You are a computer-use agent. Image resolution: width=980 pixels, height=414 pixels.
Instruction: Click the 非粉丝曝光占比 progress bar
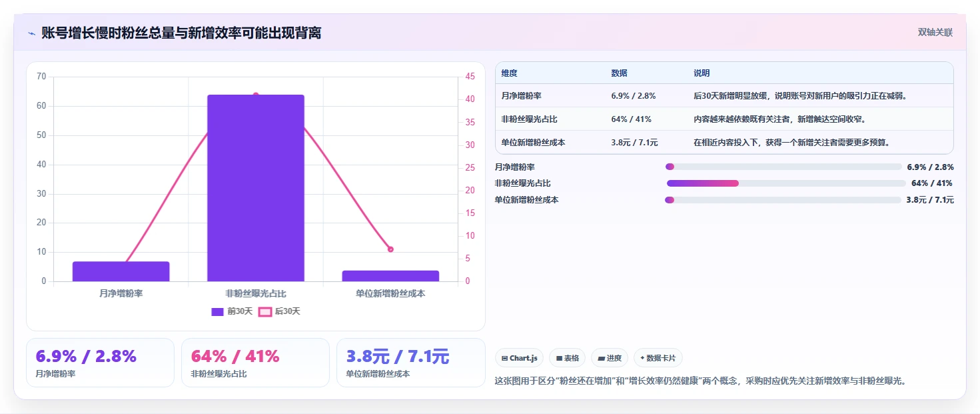tap(786, 183)
